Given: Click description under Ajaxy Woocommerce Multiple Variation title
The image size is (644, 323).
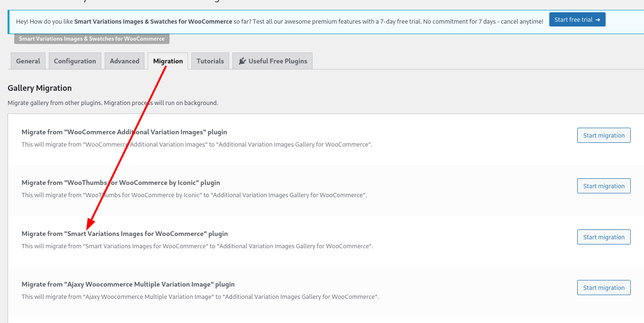Looking at the screenshot, I should coord(200,297).
